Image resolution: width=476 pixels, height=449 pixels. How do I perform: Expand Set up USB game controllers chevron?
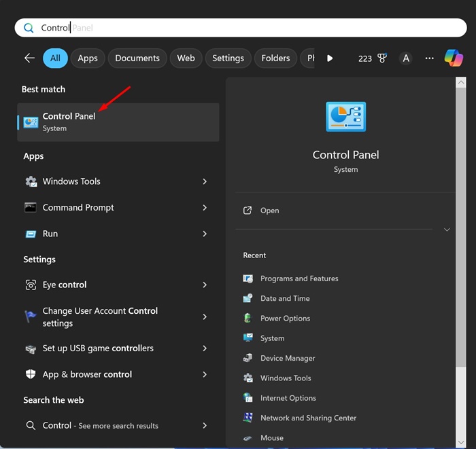pos(205,348)
